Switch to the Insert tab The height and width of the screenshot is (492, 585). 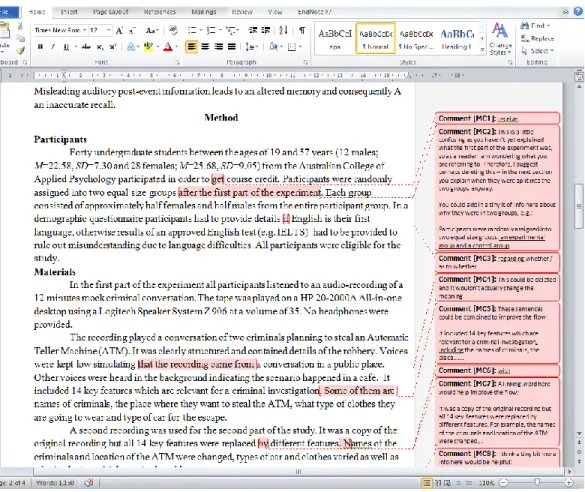pyautogui.click(x=69, y=12)
